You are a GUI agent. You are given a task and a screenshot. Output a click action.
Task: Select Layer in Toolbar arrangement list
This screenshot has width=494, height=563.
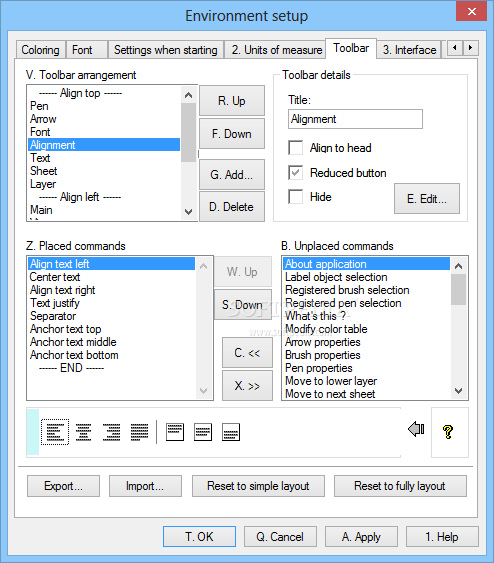tap(104, 184)
